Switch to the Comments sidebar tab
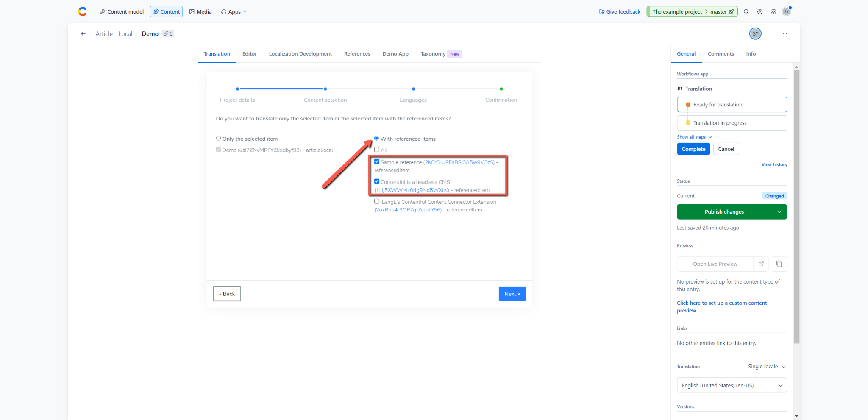This screenshot has width=868, height=420. 721,54
